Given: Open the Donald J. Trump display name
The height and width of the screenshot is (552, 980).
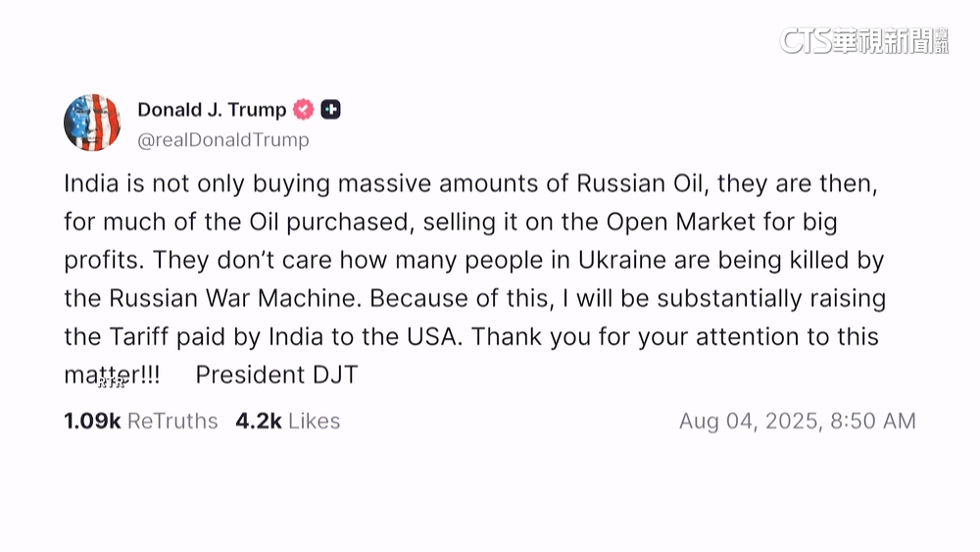Looking at the screenshot, I should pyautogui.click(x=212, y=110).
